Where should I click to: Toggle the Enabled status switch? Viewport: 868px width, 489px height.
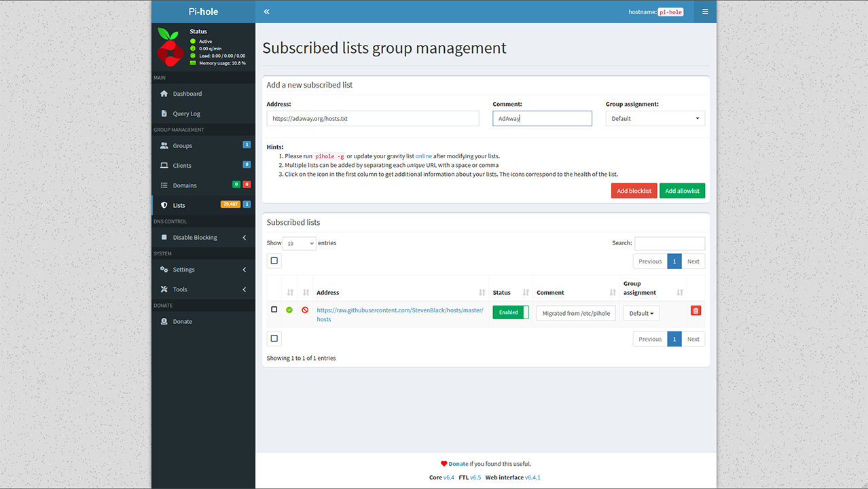pyautogui.click(x=510, y=312)
